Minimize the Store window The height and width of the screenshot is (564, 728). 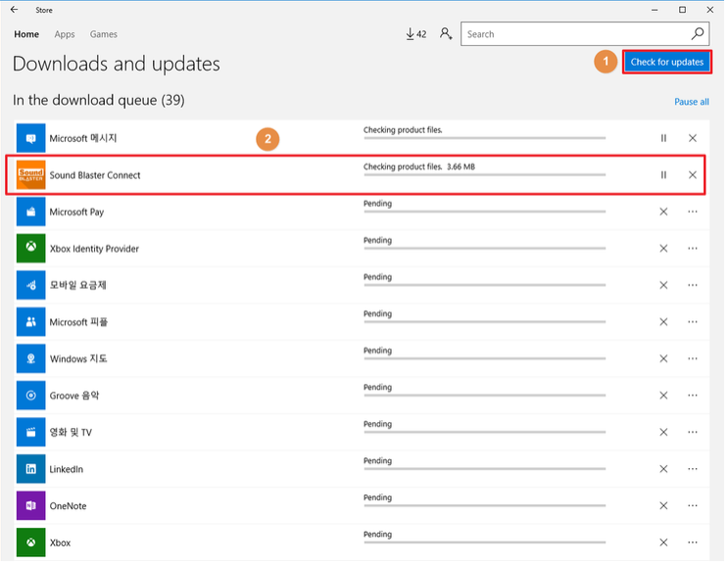click(655, 9)
